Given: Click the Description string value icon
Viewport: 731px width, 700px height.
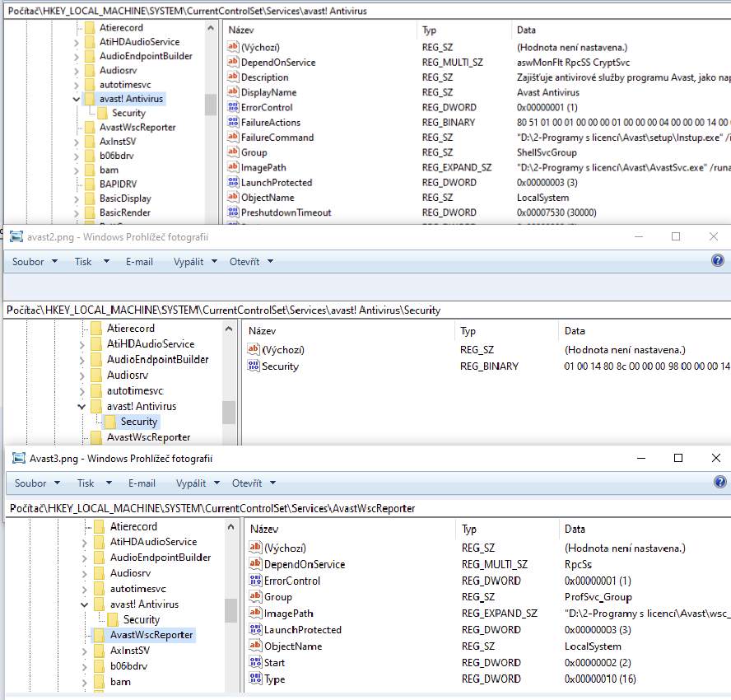Looking at the screenshot, I should [232, 77].
